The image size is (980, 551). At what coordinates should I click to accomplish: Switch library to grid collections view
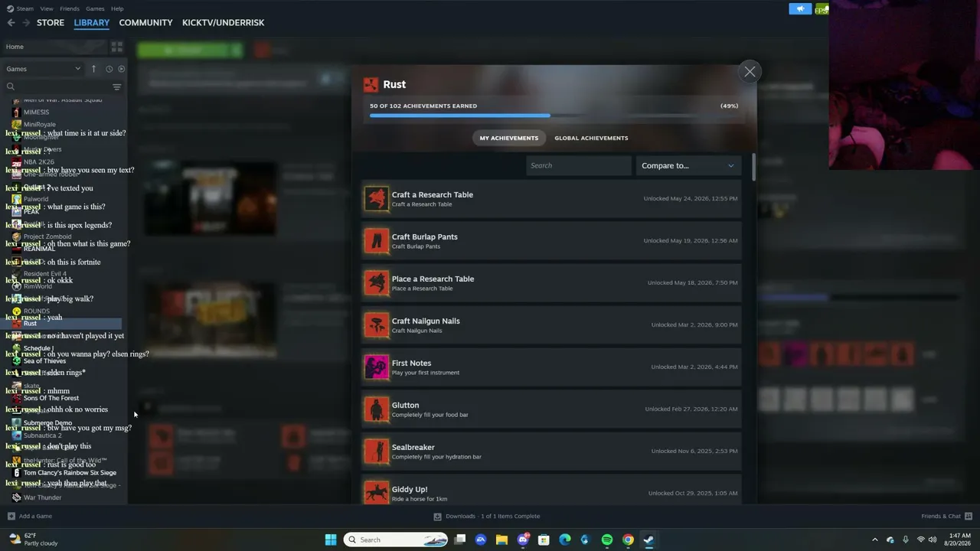point(117,47)
